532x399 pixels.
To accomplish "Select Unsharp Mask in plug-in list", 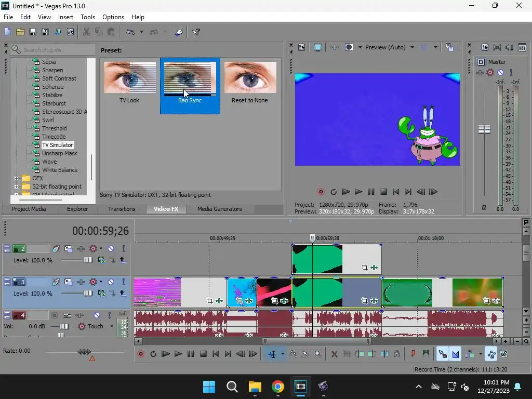I will [59, 153].
